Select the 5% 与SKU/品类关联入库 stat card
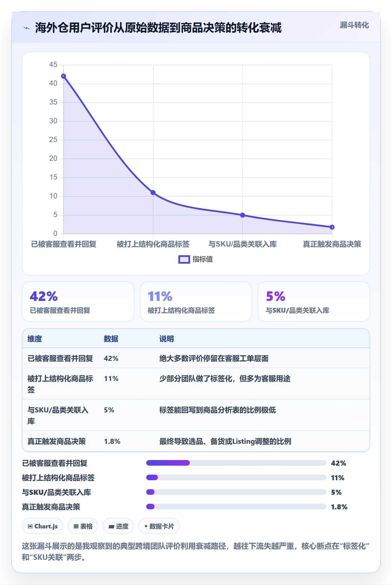This screenshot has height=585, width=392. pos(314,301)
